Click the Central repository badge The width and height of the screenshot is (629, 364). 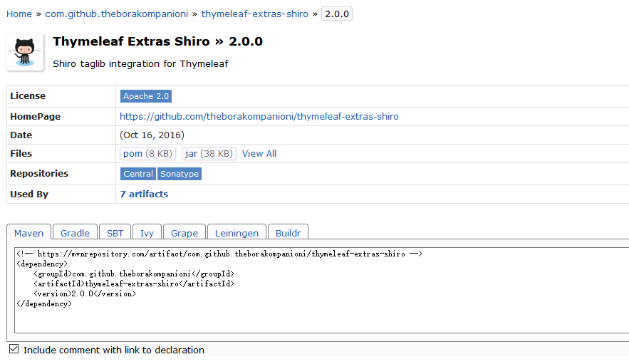[138, 174]
